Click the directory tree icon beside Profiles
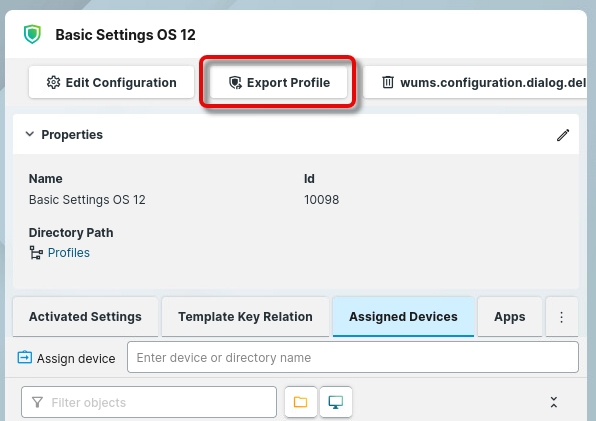Image resolution: width=596 pixels, height=421 pixels. (36, 253)
